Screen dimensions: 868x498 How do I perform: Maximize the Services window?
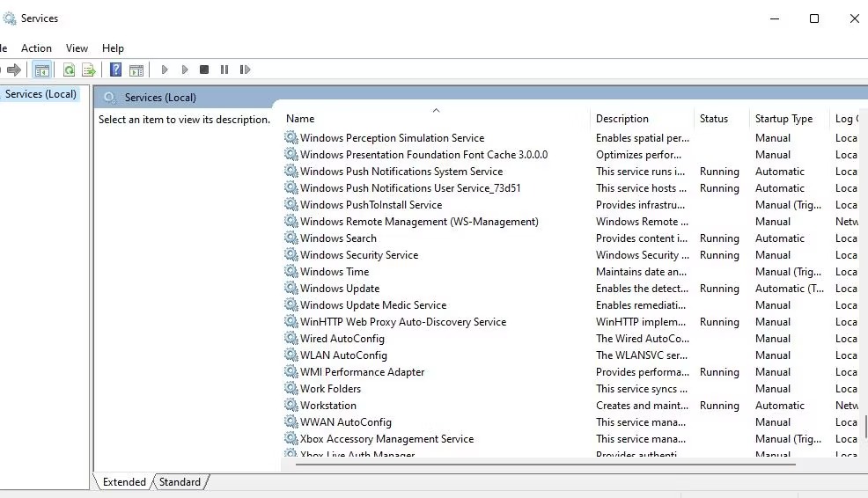[x=814, y=18]
